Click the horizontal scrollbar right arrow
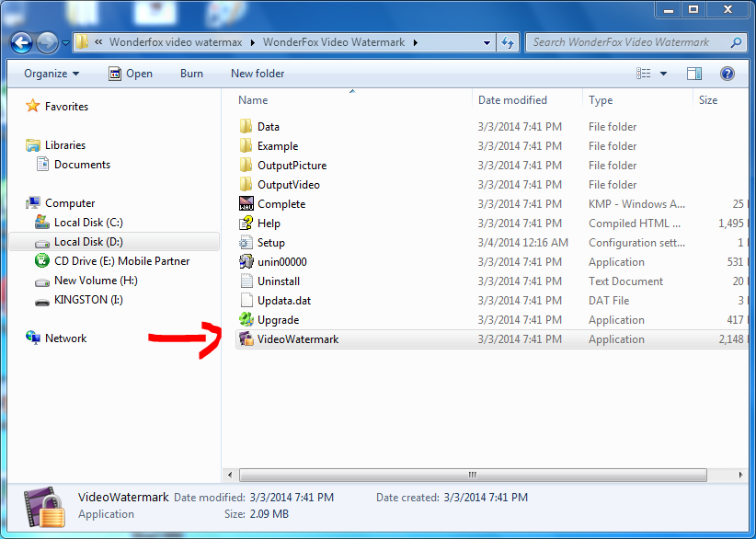 740,475
